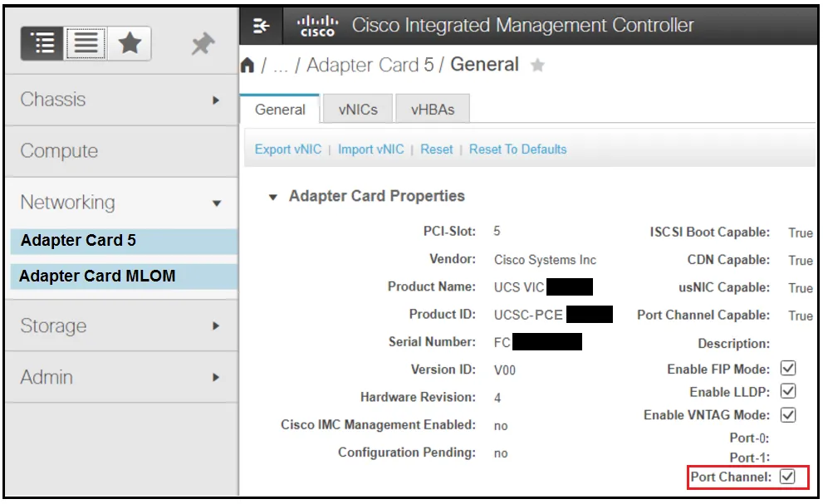The height and width of the screenshot is (504, 823).
Task: Click the Reset To Defaults link
Action: 518,149
